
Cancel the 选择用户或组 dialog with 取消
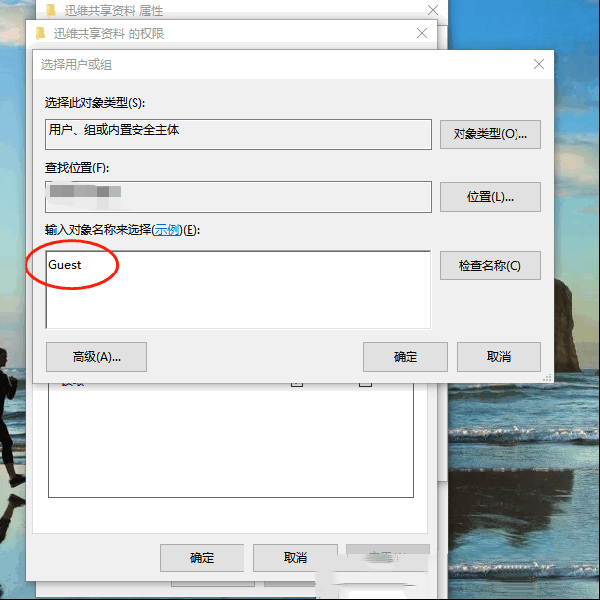pyautogui.click(x=499, y=357)
